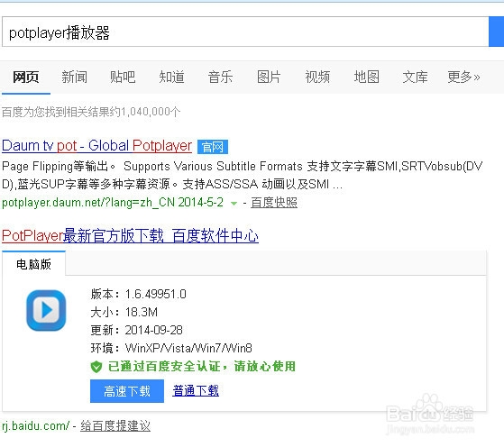Click the blue search button beside input

tap(496, 32)
